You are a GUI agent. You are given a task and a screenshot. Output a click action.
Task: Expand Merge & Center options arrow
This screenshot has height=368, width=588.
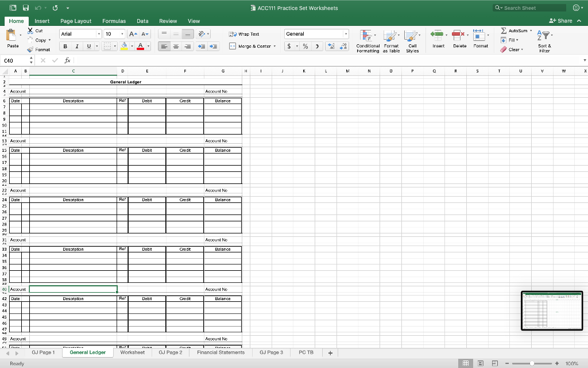[275, 46]
